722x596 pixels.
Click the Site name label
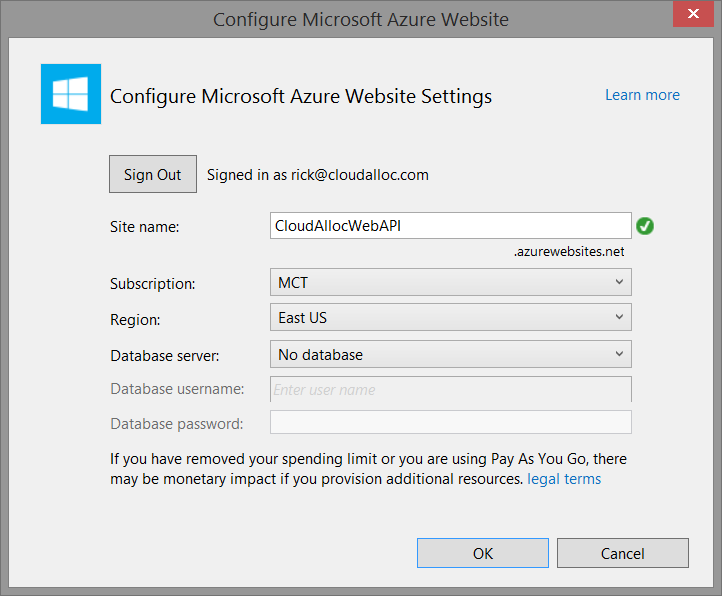145,227
